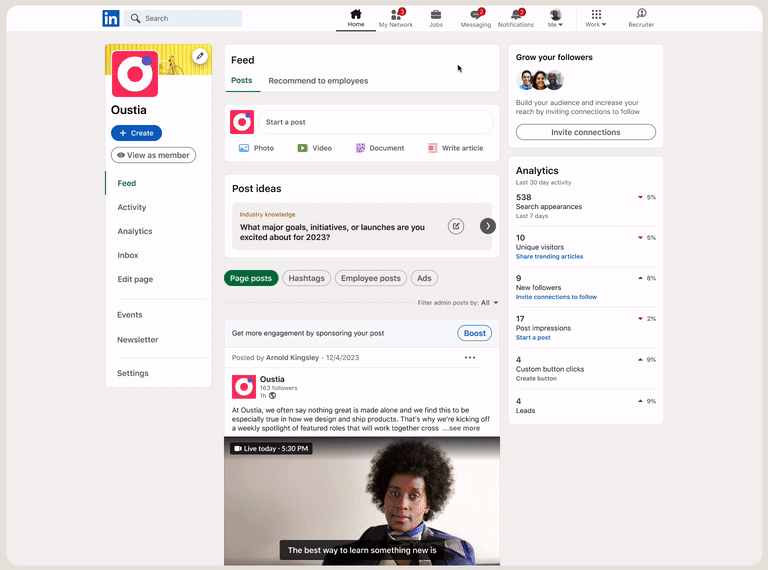Select Feed in left sidebar
The width and height of the screenshot is (768, 570).
coord(127,183)
